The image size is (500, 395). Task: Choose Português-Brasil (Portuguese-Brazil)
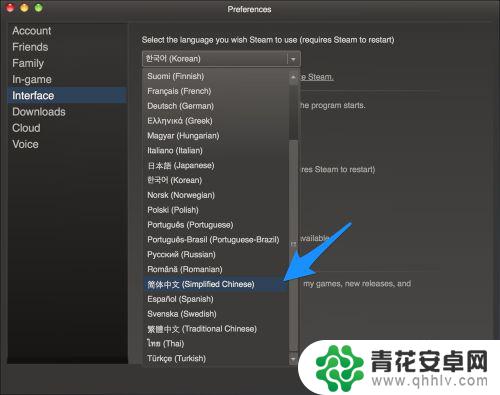pyautogui.click(x=216, y=240)
